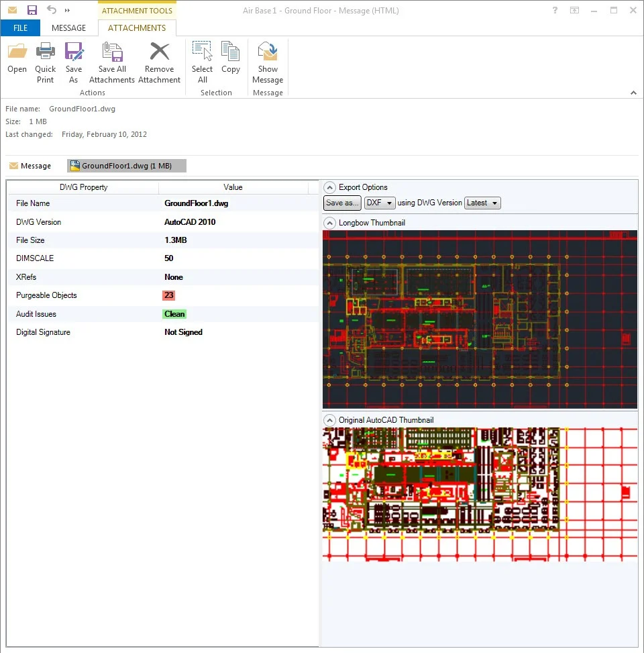Select the DWG Version property label
644x653 pixels.
pos(38,222)
